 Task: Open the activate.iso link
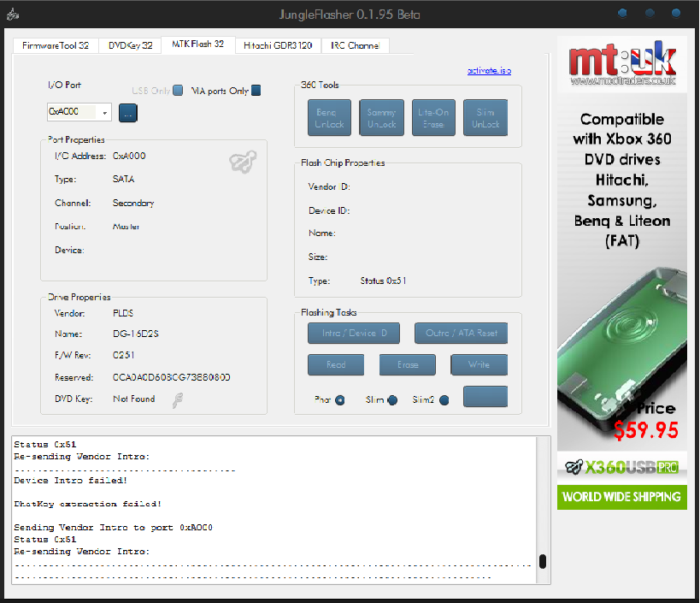tap(489, 70)
